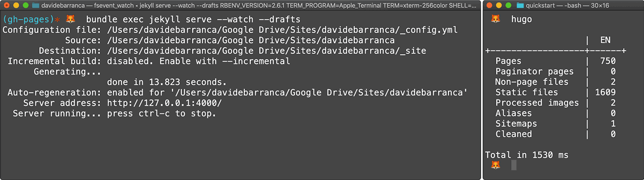Viewport: 644px width, 180px height.
Task: Click the gray cursor block in quickstart terminal
Action: (x=514, y=165)
